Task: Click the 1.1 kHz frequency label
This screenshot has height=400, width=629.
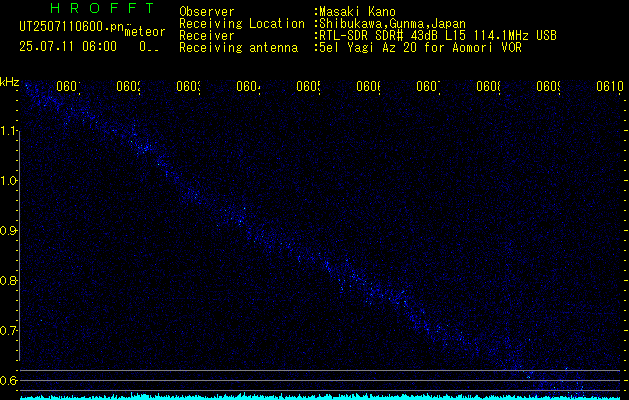Action: 9,131
